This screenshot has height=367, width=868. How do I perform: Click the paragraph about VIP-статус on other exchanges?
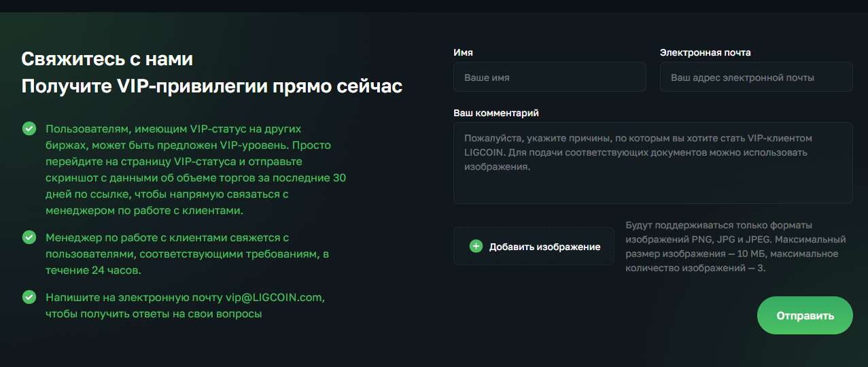point(196,170)
